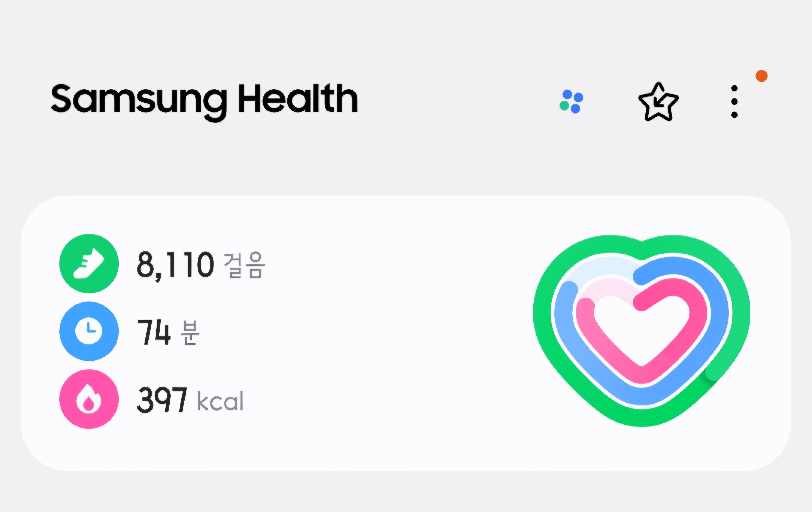This screenshot has width=812, height=512.
Task: Tap the orange notification dot
Action: coord(761,76)
